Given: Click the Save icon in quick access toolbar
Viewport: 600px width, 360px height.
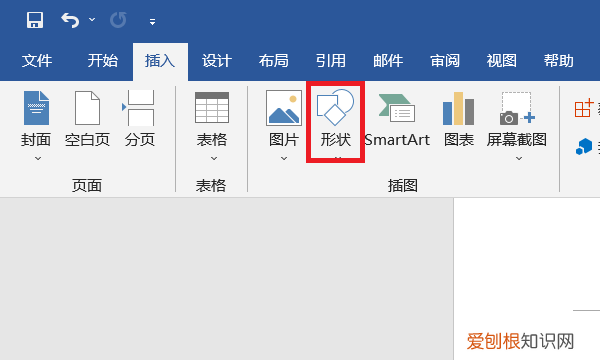Looking at the screenshot, I should tap(35, 20).
